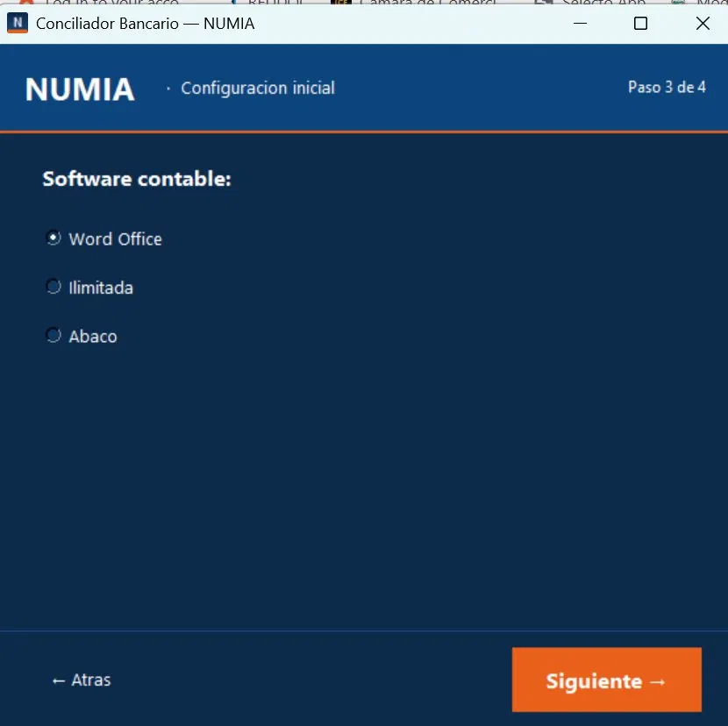Screen dimensions: 728x726
Task: Click the 'Conciliador Bancario — NUMIA' window title
Action: coord(146,23)
